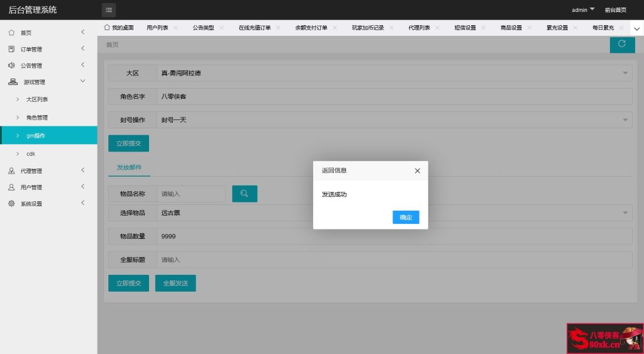Click the 公告管理 speaker icon
644x354 pixels.
[11, 65]
